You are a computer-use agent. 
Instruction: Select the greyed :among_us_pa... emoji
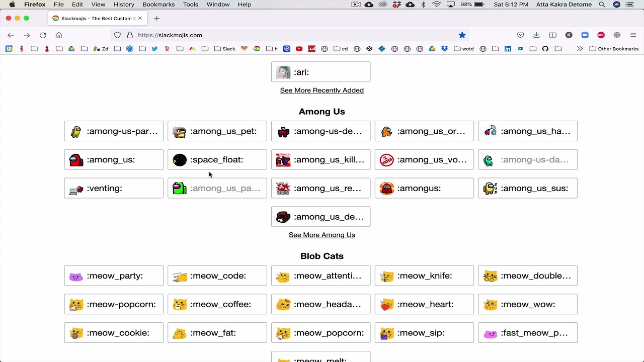click(x=217, y=189)
